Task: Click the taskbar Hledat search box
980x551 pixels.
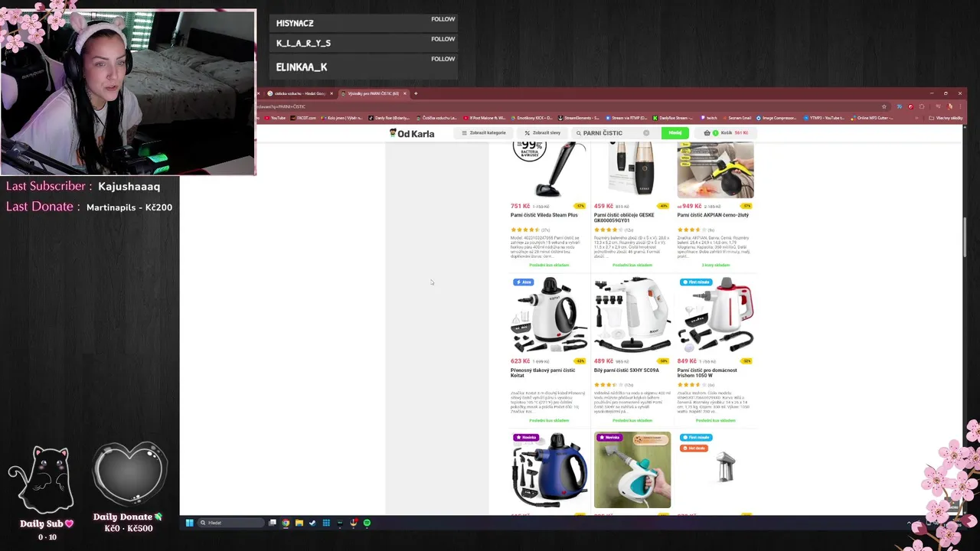Action: [x=232, y=523]
